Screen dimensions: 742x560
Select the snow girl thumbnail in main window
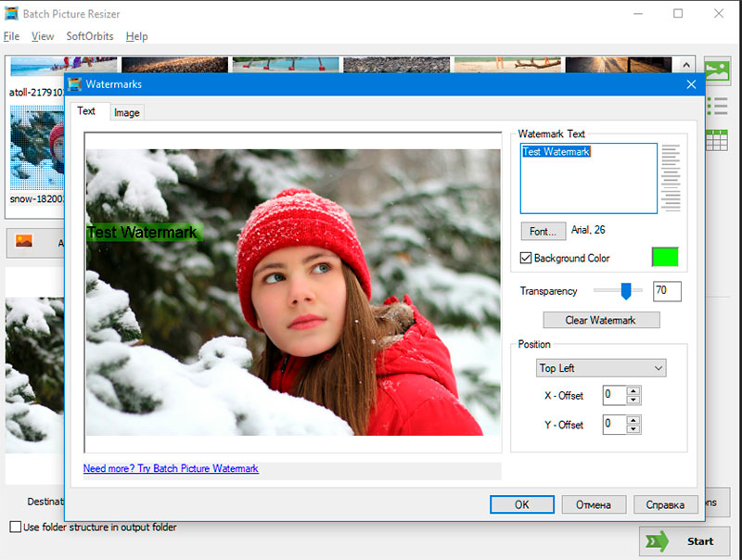click(37, 147)
